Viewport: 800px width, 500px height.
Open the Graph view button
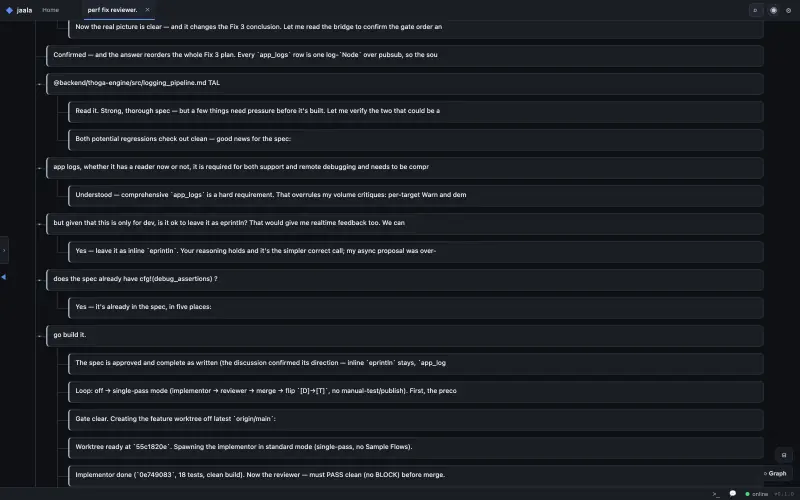coord(774,473)
